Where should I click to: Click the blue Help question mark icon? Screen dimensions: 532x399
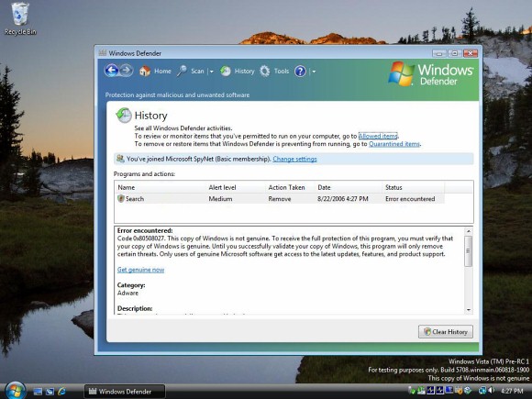point(300,71)
